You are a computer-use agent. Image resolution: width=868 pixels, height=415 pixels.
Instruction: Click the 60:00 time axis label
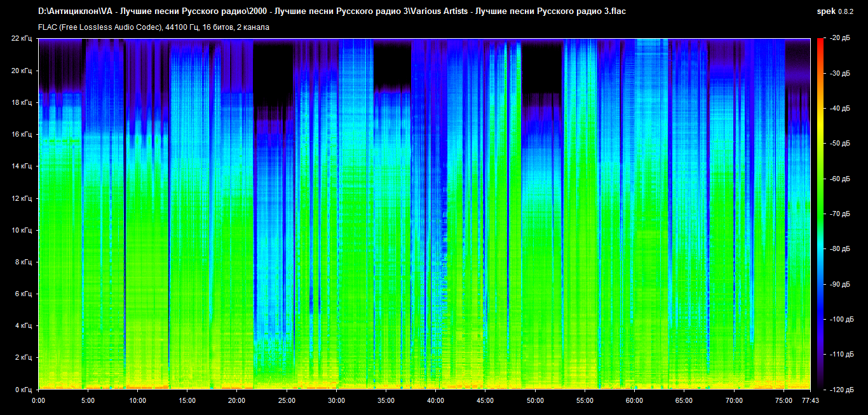click(x=634, y=400)
